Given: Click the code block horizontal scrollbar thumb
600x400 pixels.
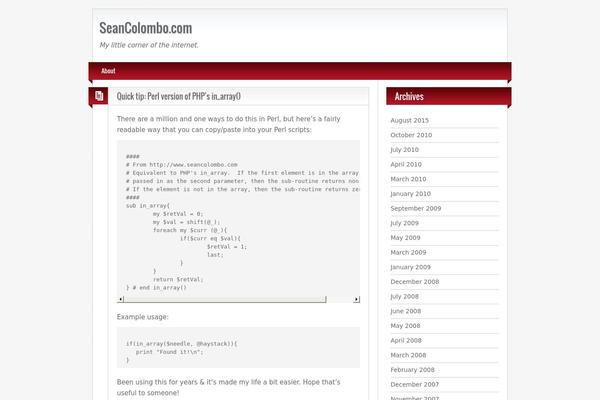Looking at the screenshot, I should (225, 299).
